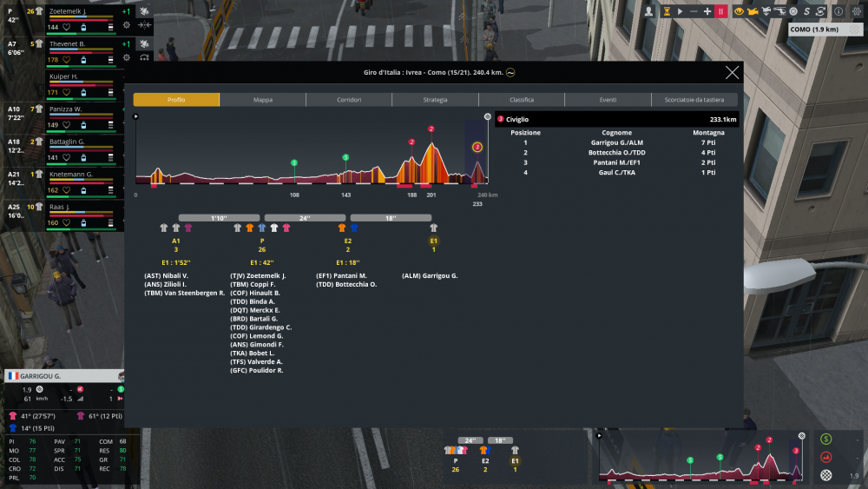868x489 pixels.
Task: Select the Civiglio climb marker 3 on the profile
Action: click(x=477, y=148)
